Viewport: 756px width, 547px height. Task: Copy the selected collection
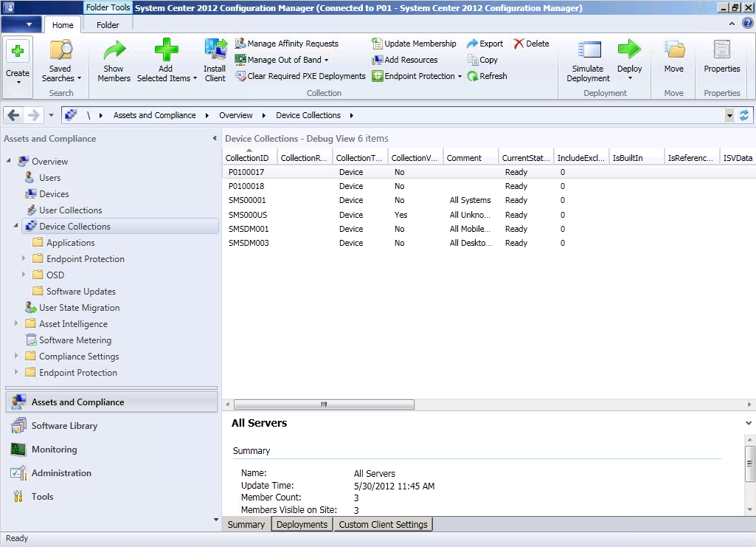(x=482, y=60)
